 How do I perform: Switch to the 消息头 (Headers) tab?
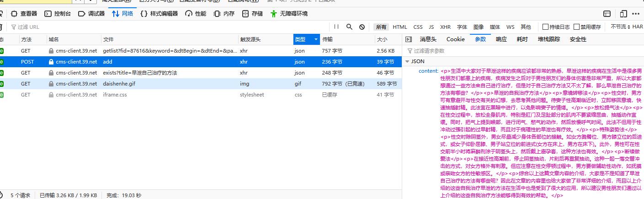(x=428, y=39)
